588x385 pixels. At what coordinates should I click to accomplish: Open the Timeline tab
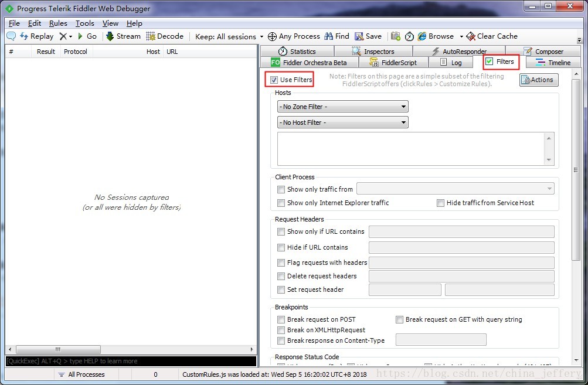click(553, 63)
